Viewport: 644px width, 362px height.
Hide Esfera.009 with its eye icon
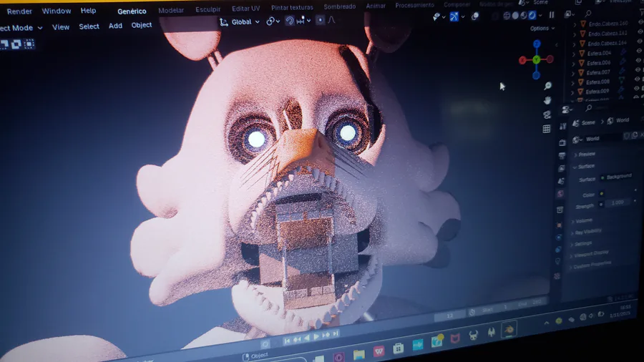pos(637,88)
